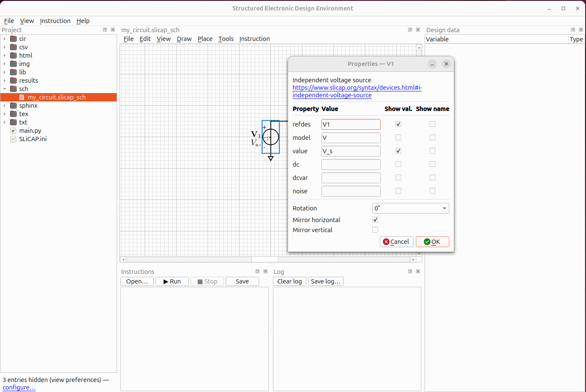This screenshot has height=392, width=586.
Task: Float the my_circuit.slicap_sch schematic panel
Action: (x=410, y=30)
